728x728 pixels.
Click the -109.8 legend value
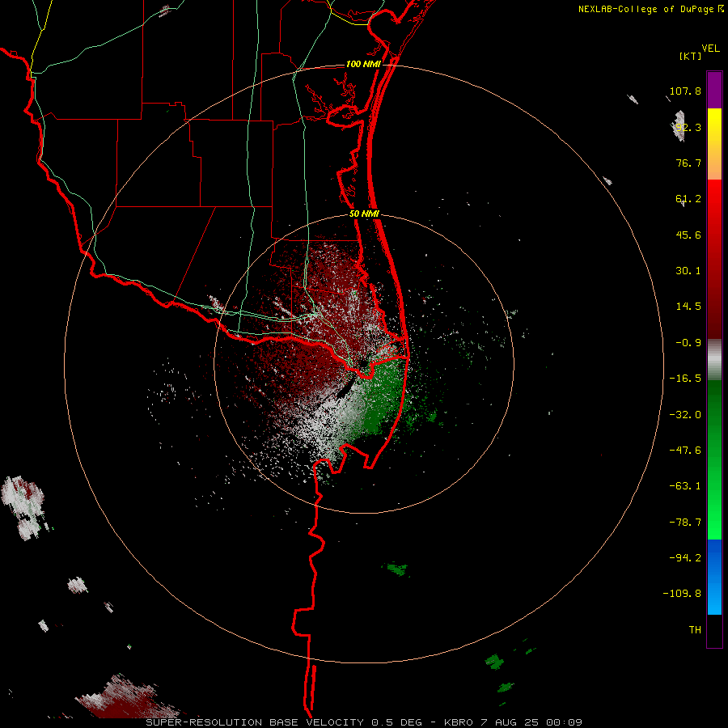(x=682, y=594)
